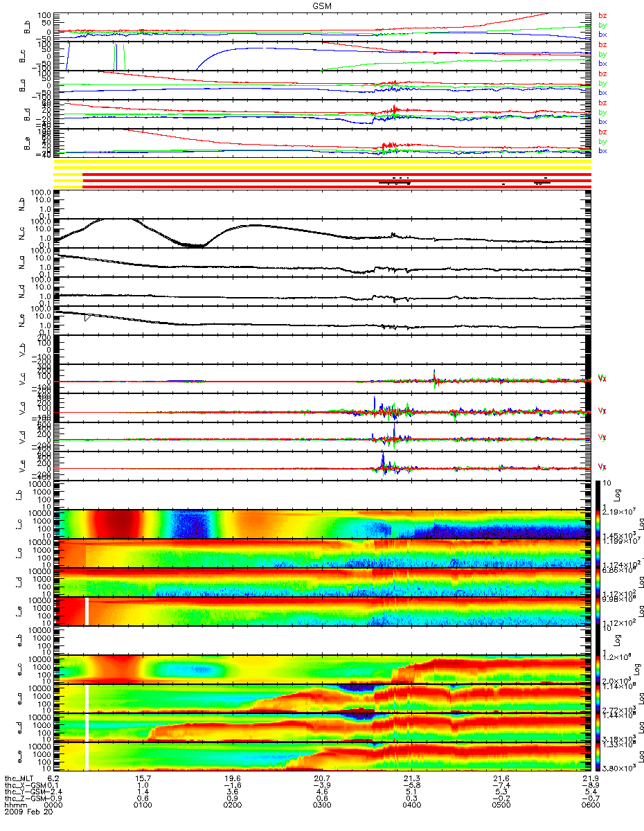Click the bz legend of the B_b panel
644x831 pixels.
(602, 15)
